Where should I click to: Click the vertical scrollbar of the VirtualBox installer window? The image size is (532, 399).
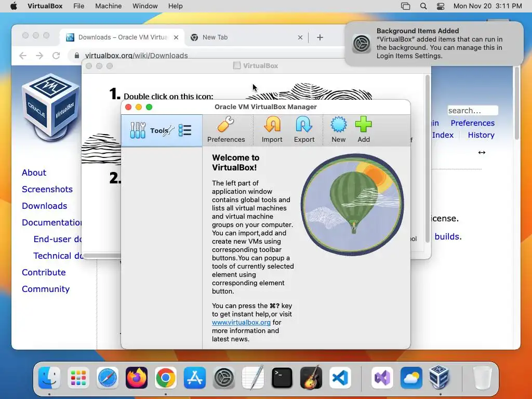[427, 158]
